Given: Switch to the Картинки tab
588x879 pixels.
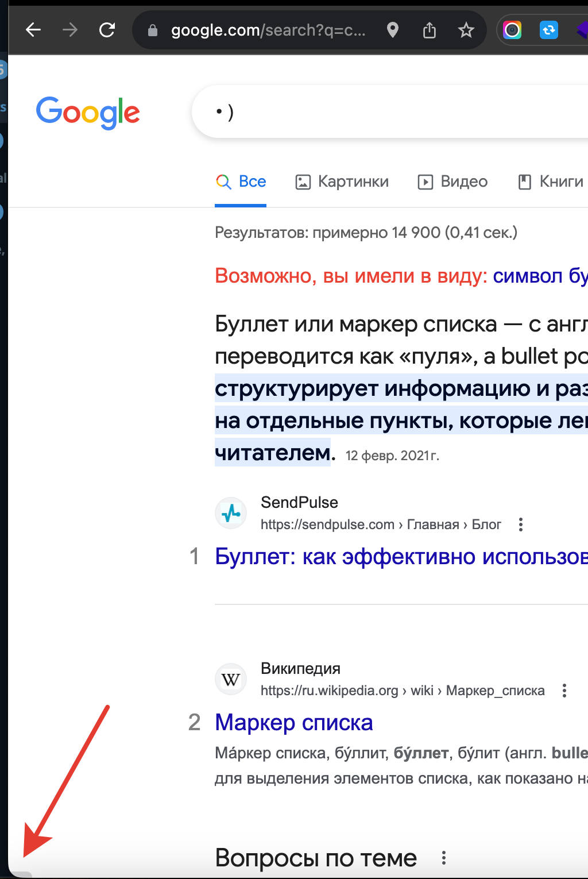Looking at the screenshot, I should pyautogui.click(x=342, y=182).
